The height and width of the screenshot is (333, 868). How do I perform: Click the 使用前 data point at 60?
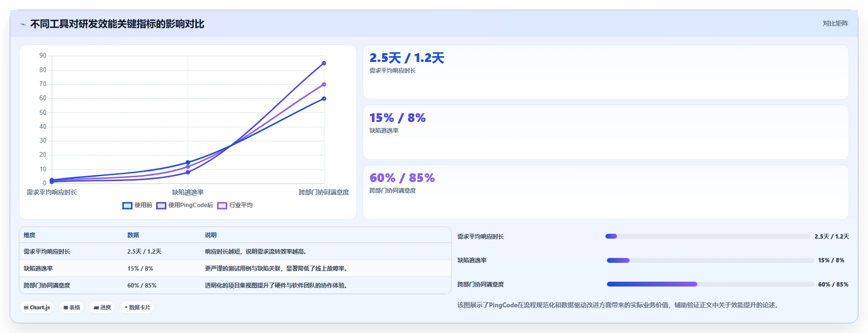(324, 99)
